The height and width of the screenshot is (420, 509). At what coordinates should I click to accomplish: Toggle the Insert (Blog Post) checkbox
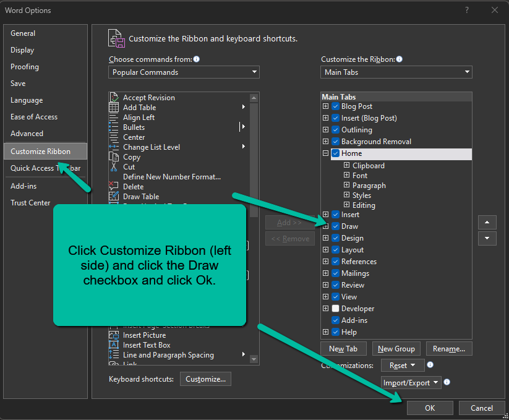[x=336, y=118]
